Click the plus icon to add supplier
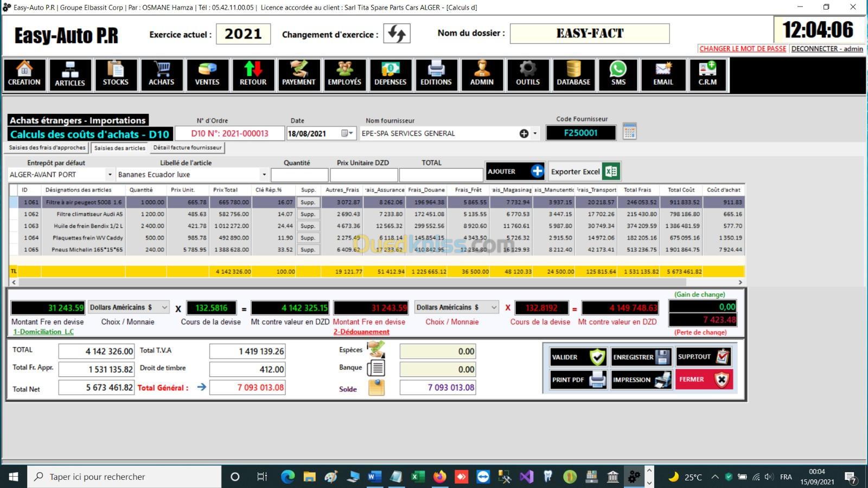The height and width of the screenshot is (488, 868). [524, 133]
